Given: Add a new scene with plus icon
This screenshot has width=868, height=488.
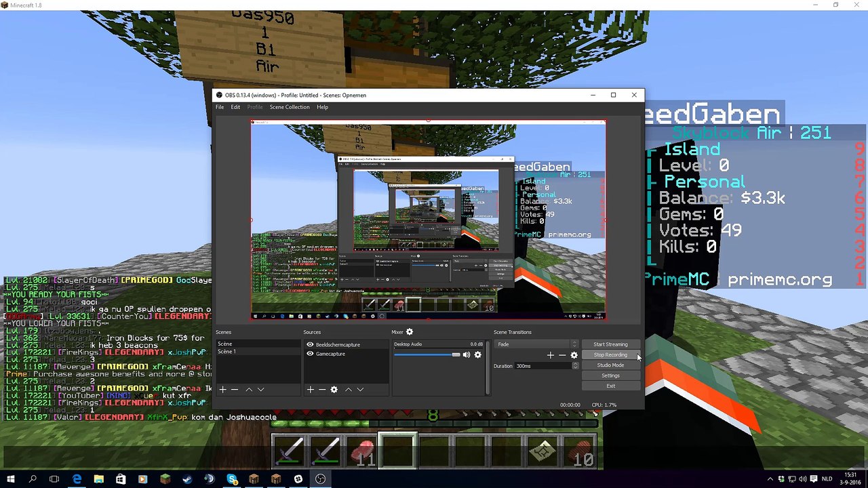Looking at the screenshot, I should pyautogui.click(x=222, y=390).
